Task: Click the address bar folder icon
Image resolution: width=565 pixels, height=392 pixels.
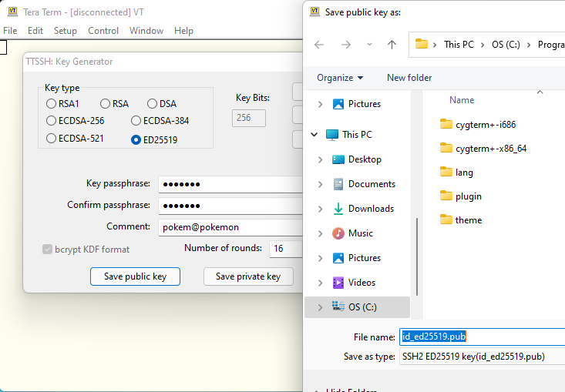Action: coord(421,44)
